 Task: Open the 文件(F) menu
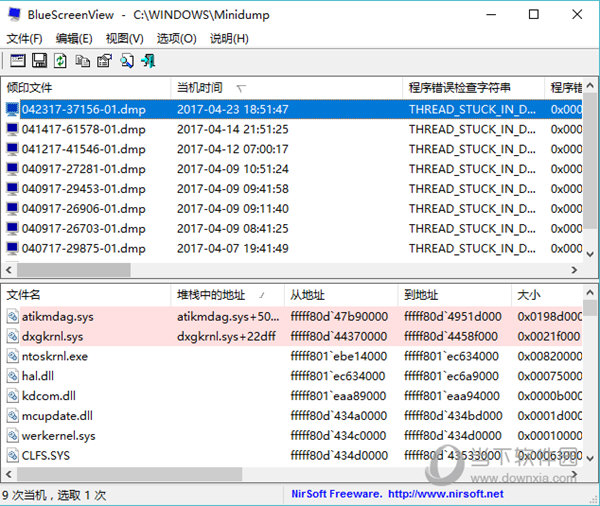click(x=25, y=39)
